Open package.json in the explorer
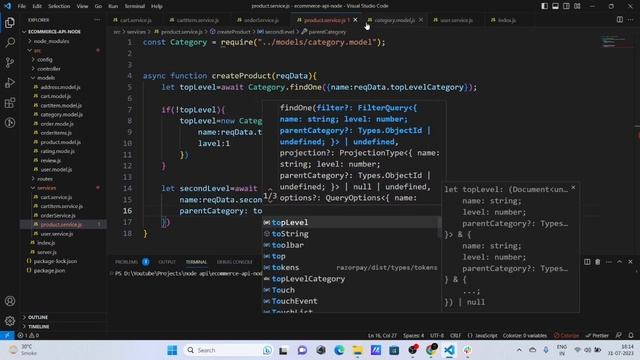The image size is (640, 360). click(49, 271)
